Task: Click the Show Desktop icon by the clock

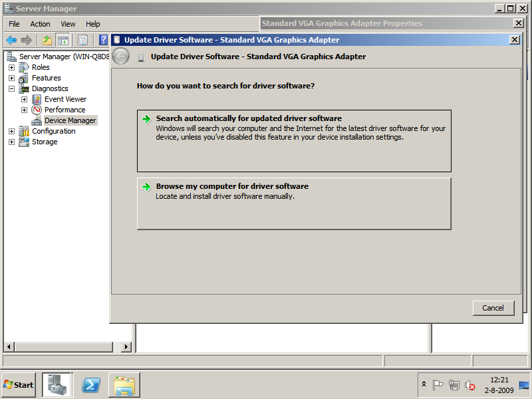Action: pos(524,386)
